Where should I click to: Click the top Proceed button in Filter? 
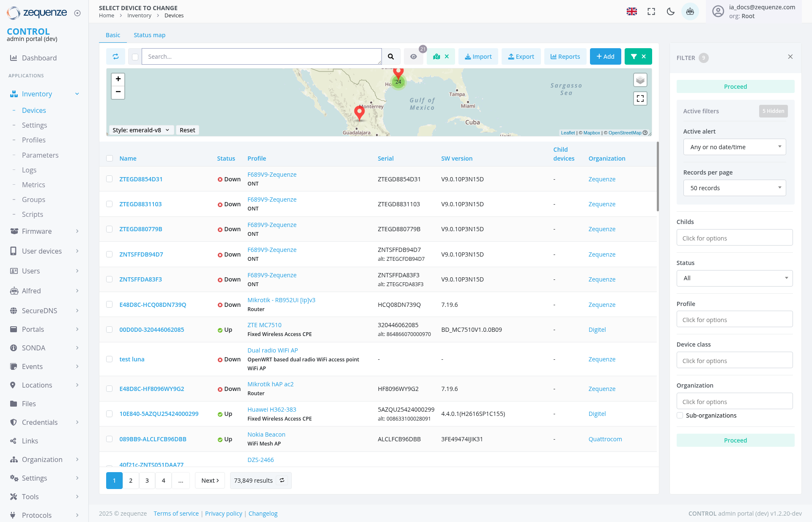point(735,87)
